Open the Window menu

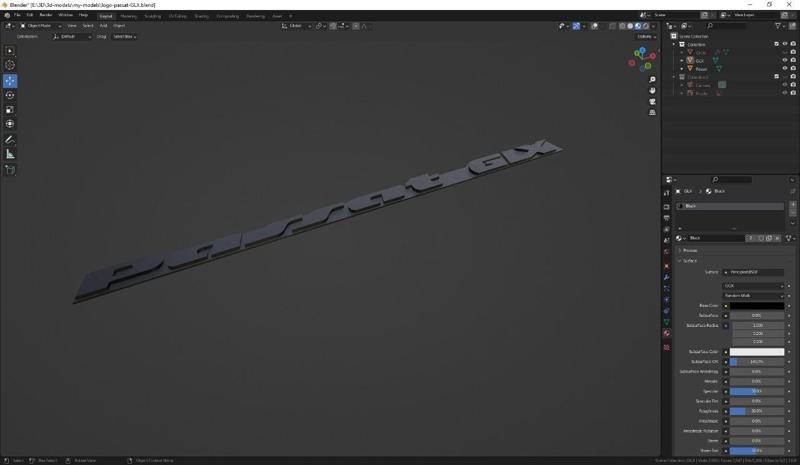coord(65,15)
